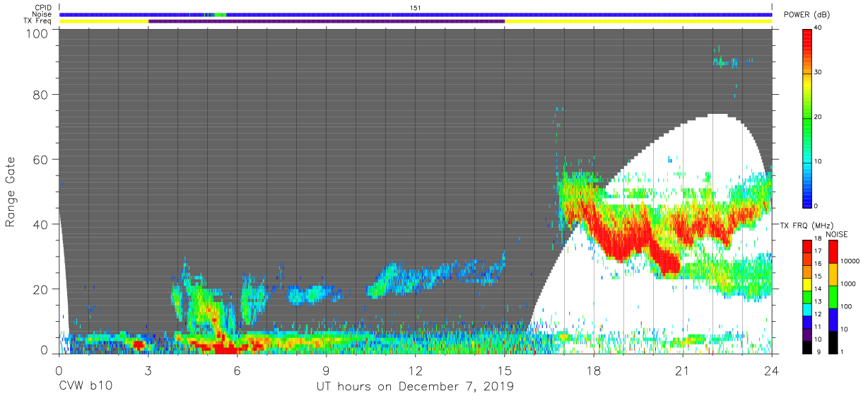Viewport: 868px width, 401px height.
Task: Click the 18 tick on UT hours axis
Action: click(594, 370)
